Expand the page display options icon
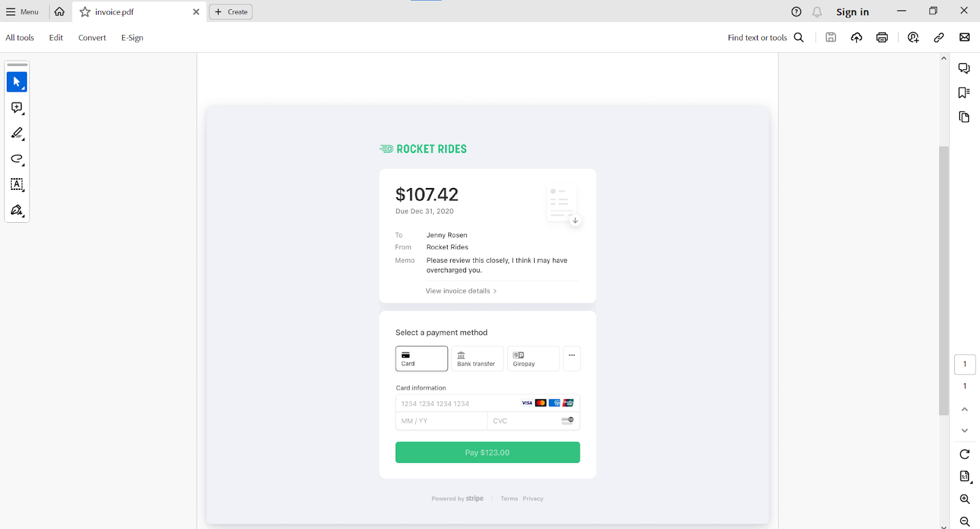 coord(965,476)
